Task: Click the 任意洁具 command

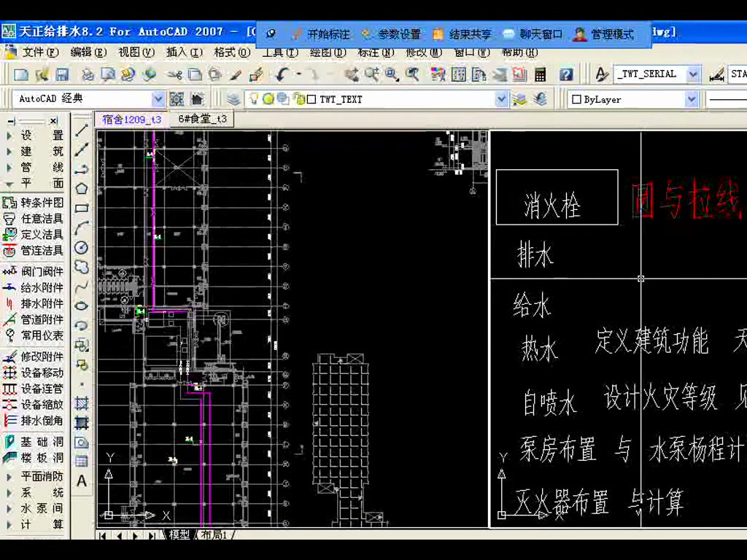Action: point(33,219)
